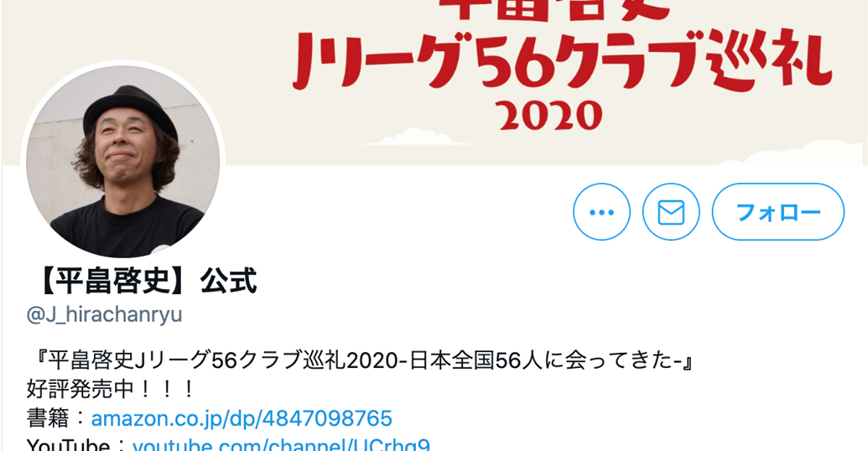
Task: Open the three-dot more options menu
Action: 601,212
